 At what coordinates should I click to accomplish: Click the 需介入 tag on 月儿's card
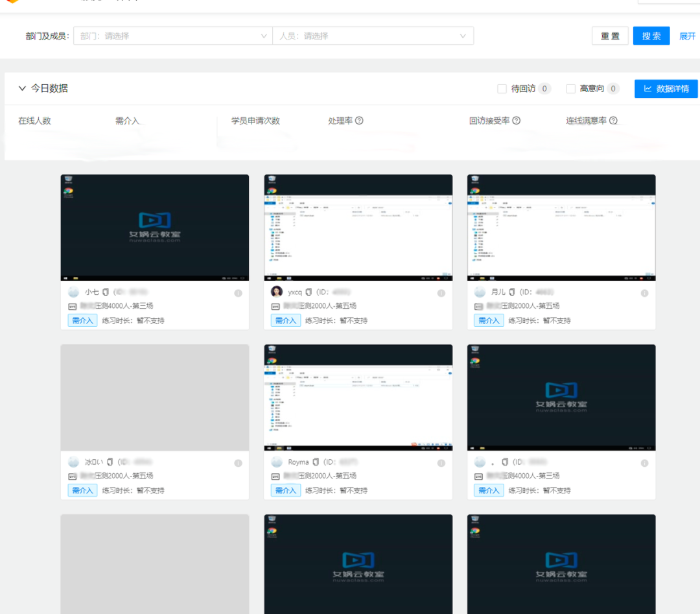click(x=489, y=321)
